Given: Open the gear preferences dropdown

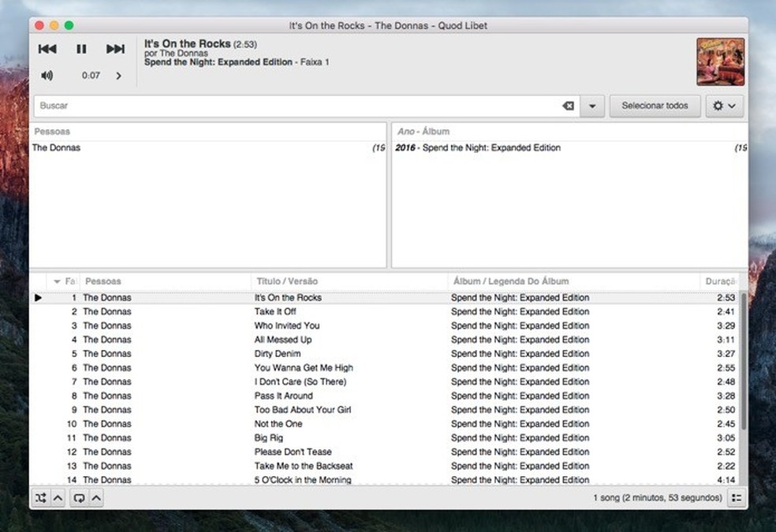Looking at the screenshot, I should coord(725,106).
